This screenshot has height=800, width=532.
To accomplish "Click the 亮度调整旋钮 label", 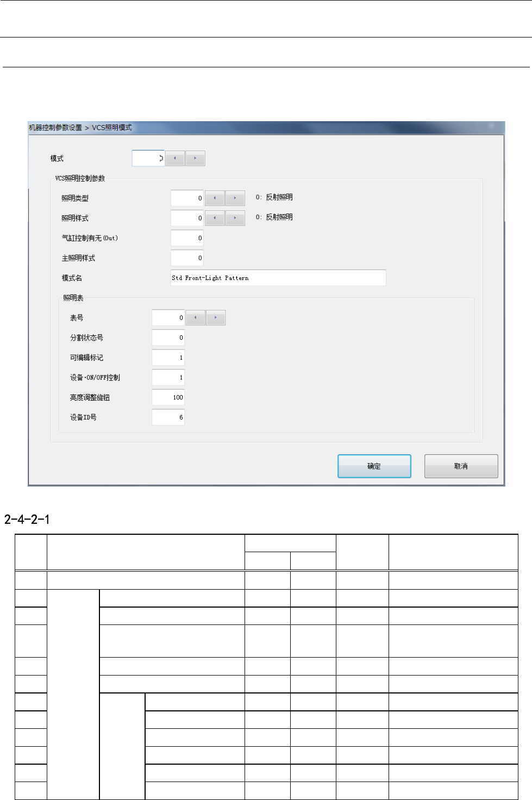I will (x=90, y=398).
